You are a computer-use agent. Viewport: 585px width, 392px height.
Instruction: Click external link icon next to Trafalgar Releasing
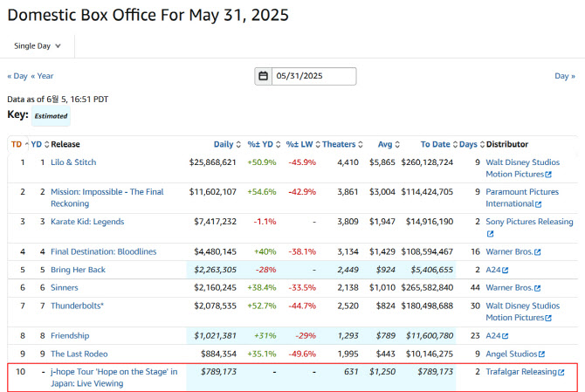[563, 372]
